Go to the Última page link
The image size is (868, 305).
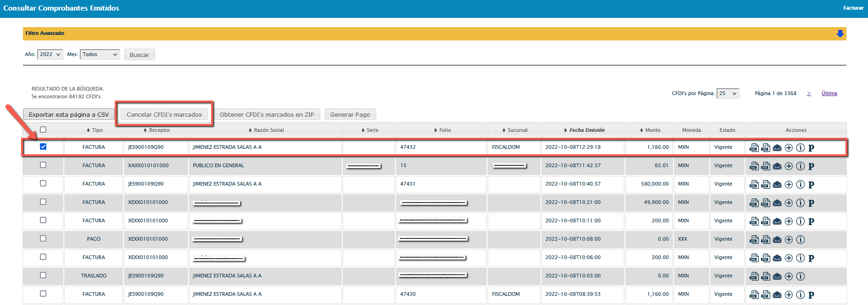tap(829, 94)
